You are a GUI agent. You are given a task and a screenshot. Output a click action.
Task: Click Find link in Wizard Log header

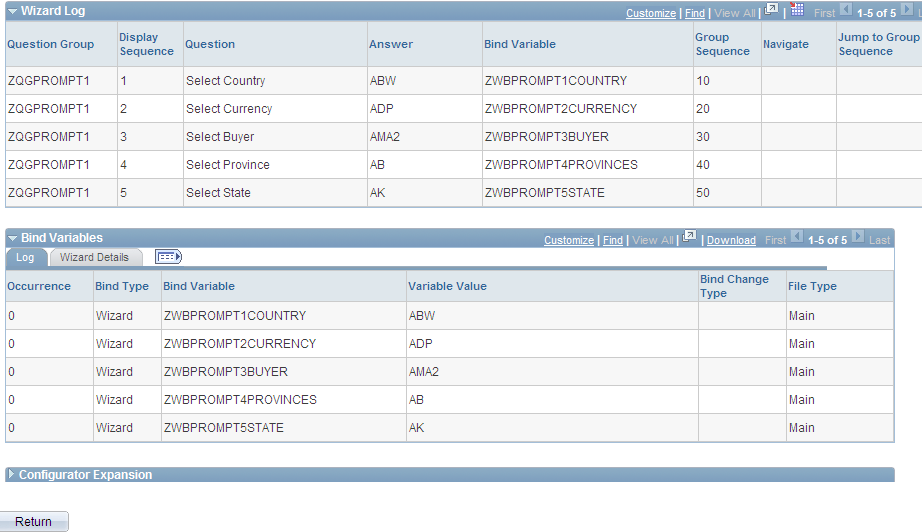pyautogui.click(x=694, y=13)
